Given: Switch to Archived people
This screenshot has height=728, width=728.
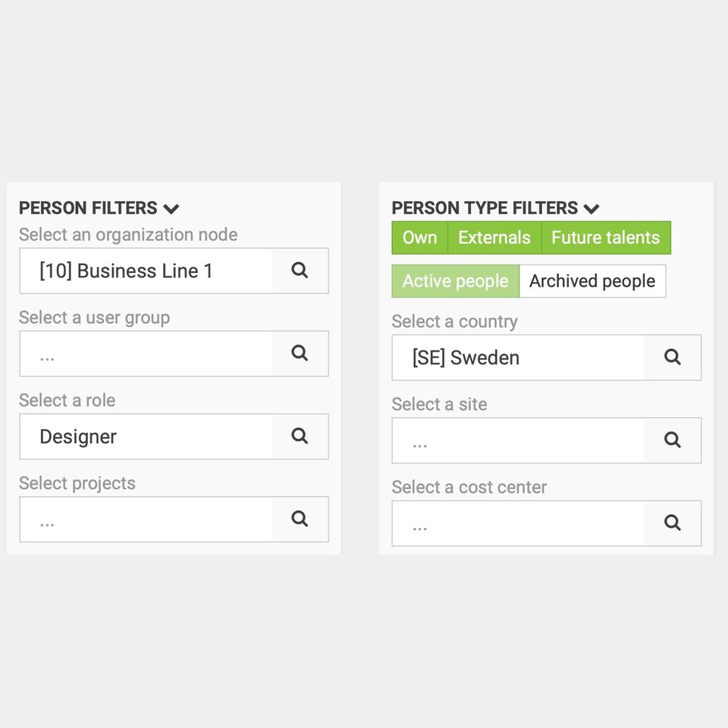Looking at the screenshot, I should click(591, 281).
